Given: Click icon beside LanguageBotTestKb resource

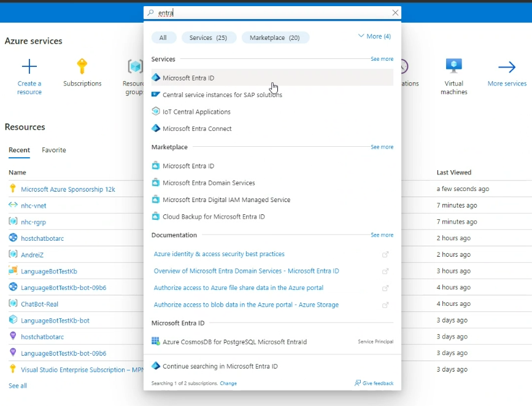Looking at the screenshot, I should (x=13, y=270).
